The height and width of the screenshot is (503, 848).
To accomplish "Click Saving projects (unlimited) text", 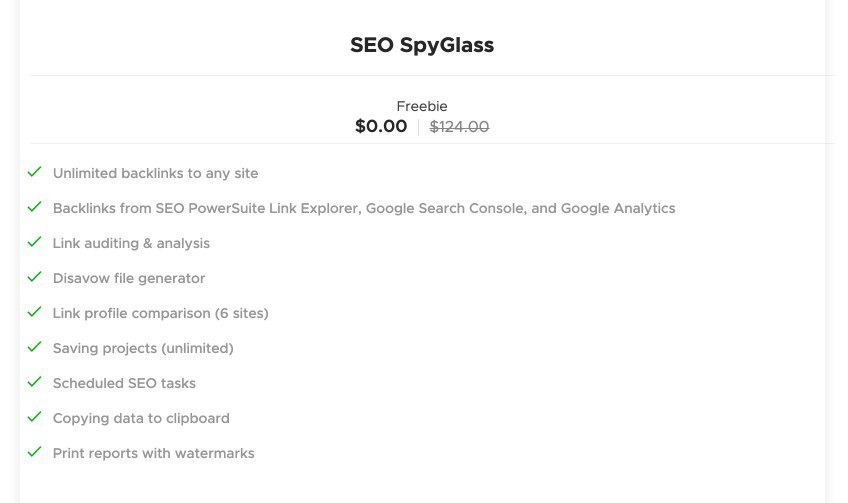I will tap(143, 348).
